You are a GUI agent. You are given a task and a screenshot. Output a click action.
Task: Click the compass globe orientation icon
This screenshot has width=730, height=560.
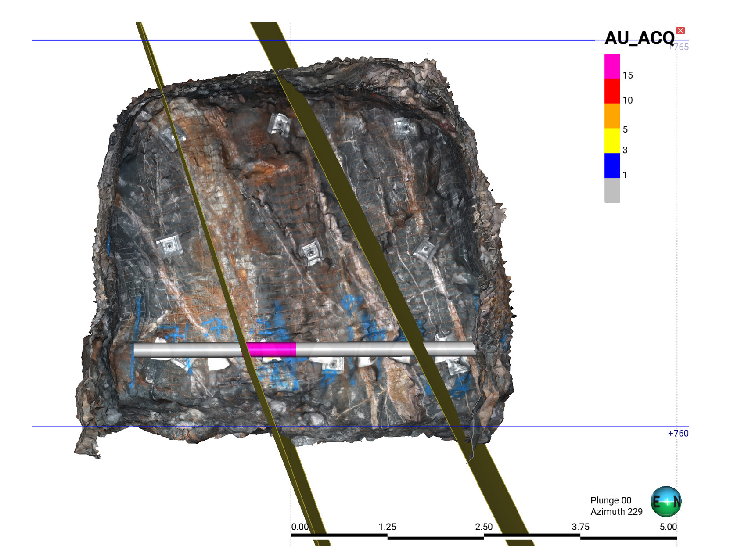click(665, 502)
